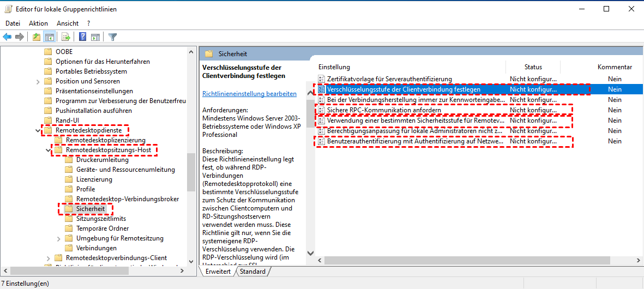Select Optionen für das Herunterfahren folder
Screen dimensions: 644x289
(103, 62)
